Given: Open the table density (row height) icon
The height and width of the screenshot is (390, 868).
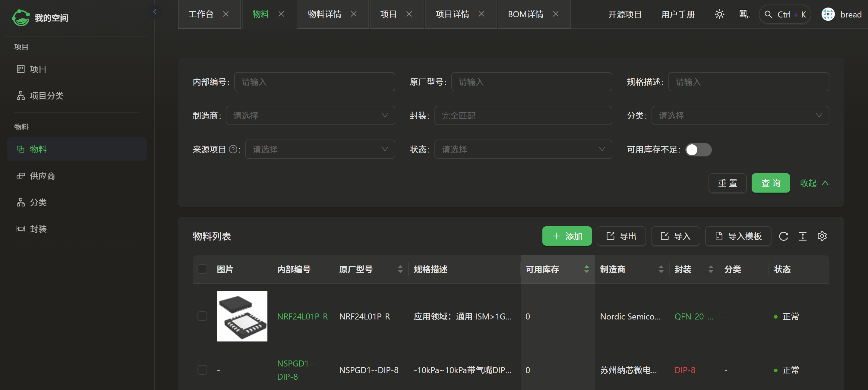Looking at the screenshot, I should point(803,236).
